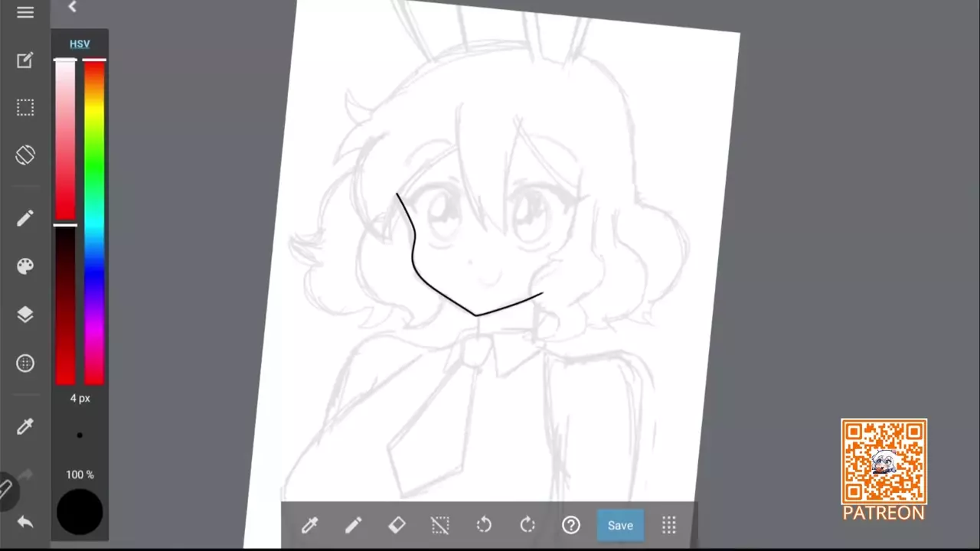Click the undo arrow at bottom left
This screenshot has width=980, height=551.
25,522
